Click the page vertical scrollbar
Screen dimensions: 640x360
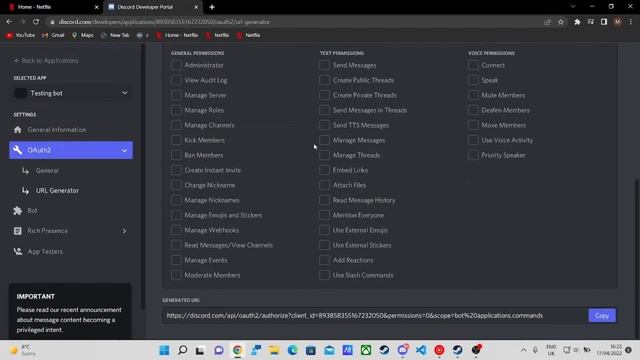637,258
